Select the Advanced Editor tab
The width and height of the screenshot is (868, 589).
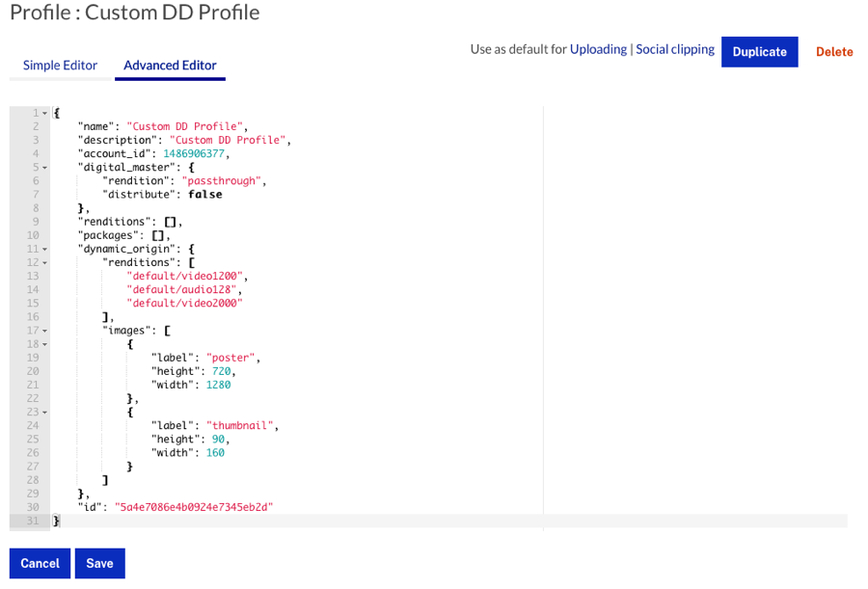pos(170,66)
